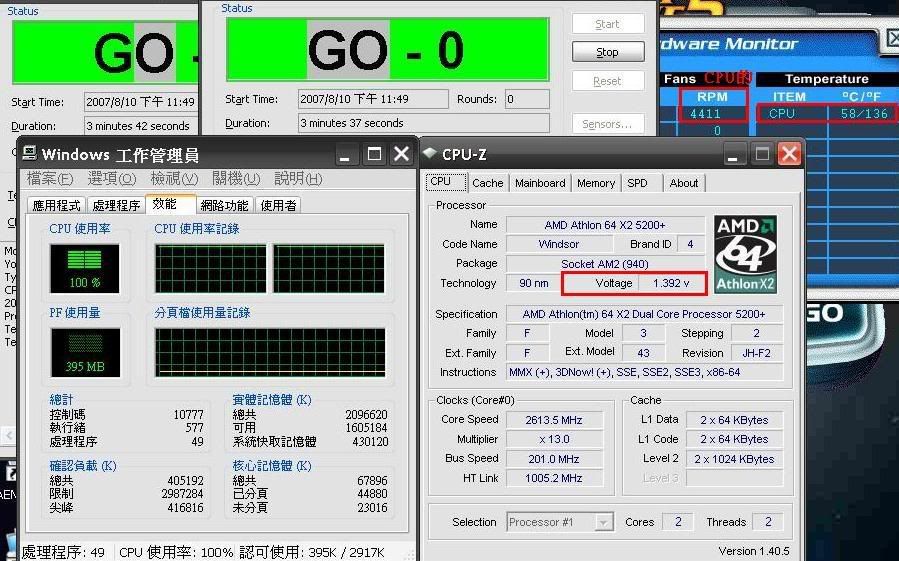Screen dimensions: 899x561
Task: Switch to the 處理程序 tab
Action: point(116,205)
